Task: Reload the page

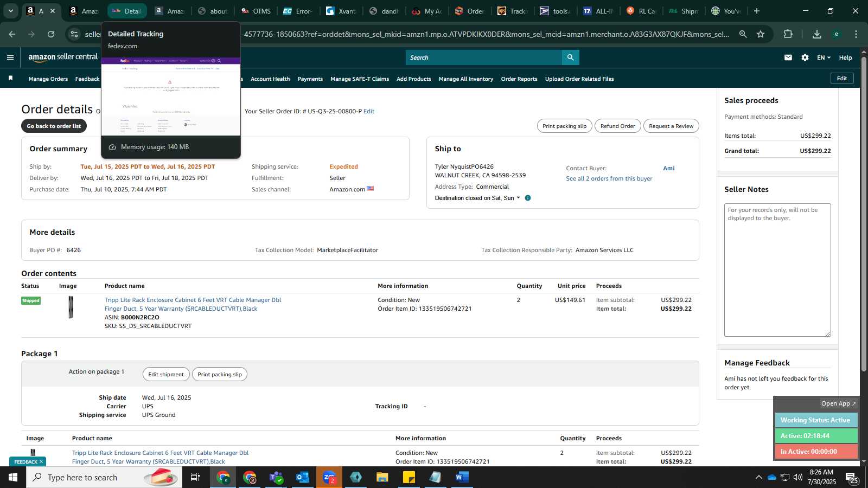Action: pyautogui.click(x=51, y=34)
